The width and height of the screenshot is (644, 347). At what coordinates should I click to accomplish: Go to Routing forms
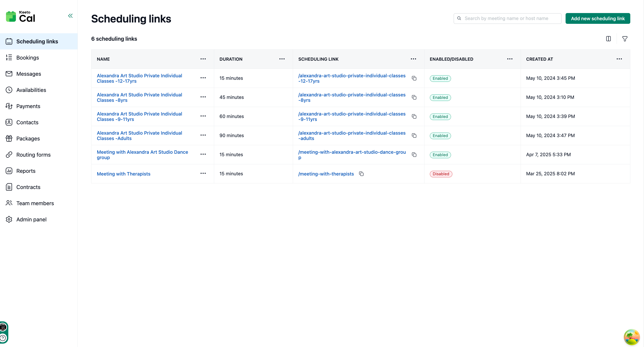(x=39, y=155)
